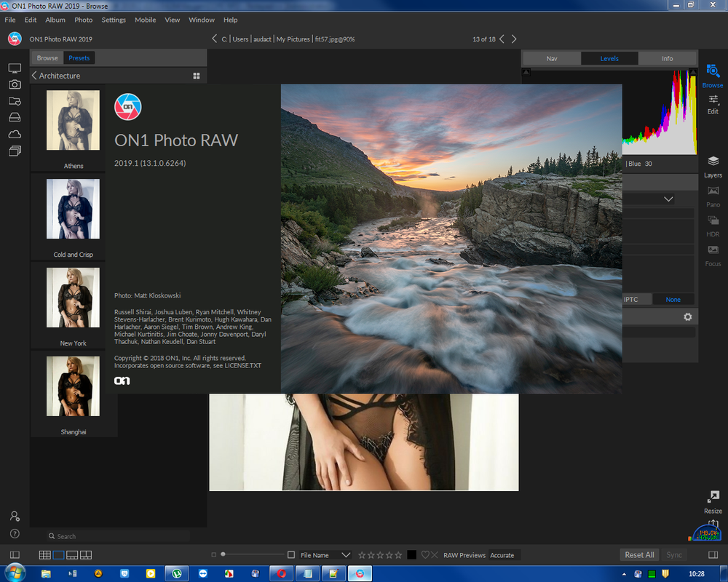Toggle the checkbox beside File Name sort

291,555
